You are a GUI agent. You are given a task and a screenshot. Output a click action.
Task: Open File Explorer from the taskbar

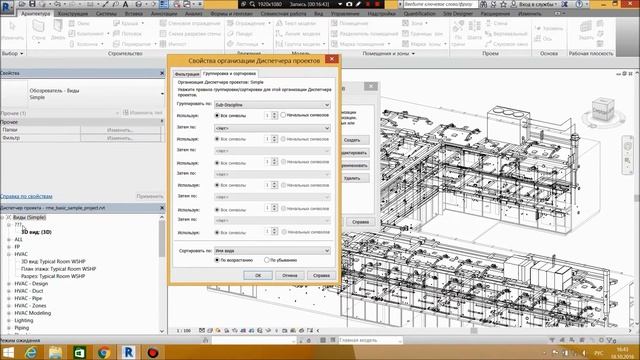[56, 352]
